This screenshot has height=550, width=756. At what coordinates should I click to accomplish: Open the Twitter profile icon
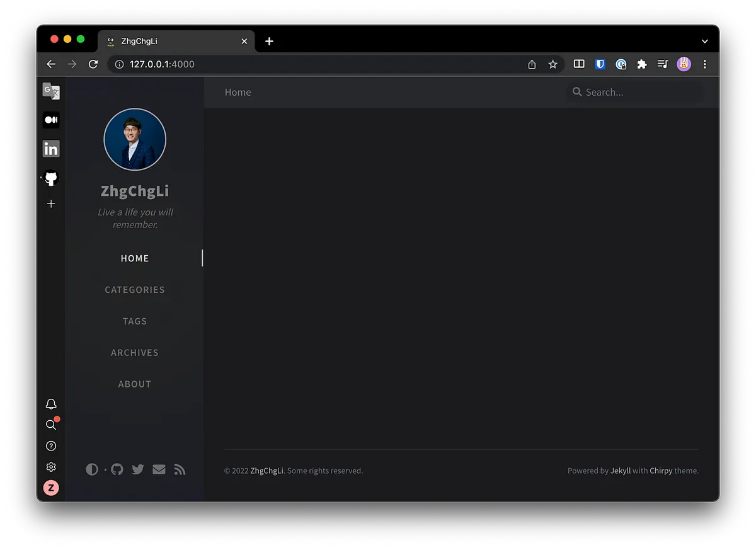(x=138, y=469)
